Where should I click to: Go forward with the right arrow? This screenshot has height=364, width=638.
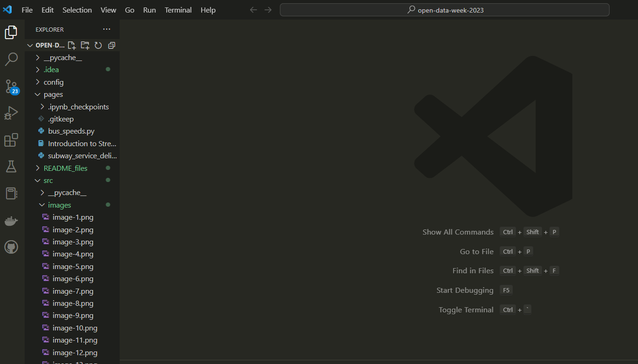pos(268,10)
